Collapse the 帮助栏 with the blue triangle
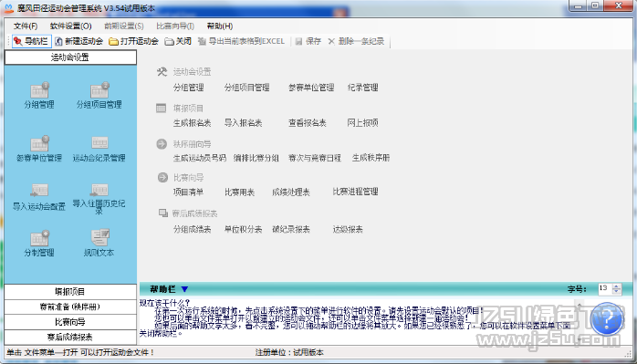 pyautogui.click(x=185, y=289)
